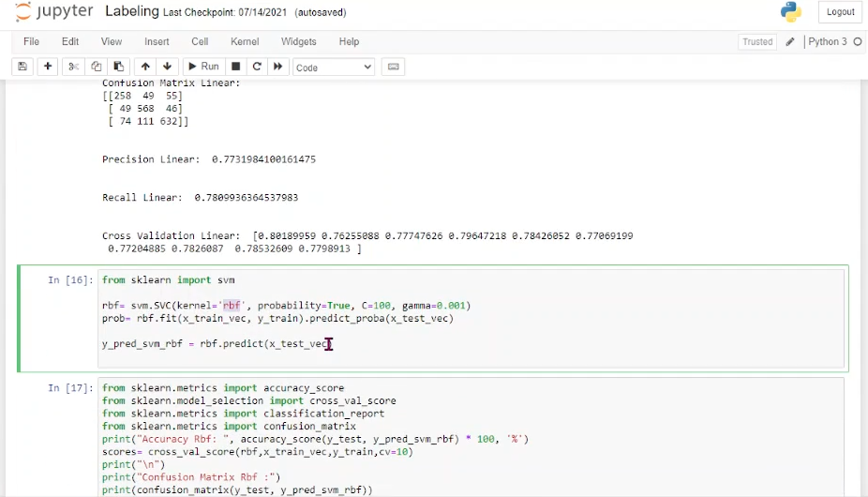868x497 pixels.
Task: Open the Cell menu
Action: point(200,41)
